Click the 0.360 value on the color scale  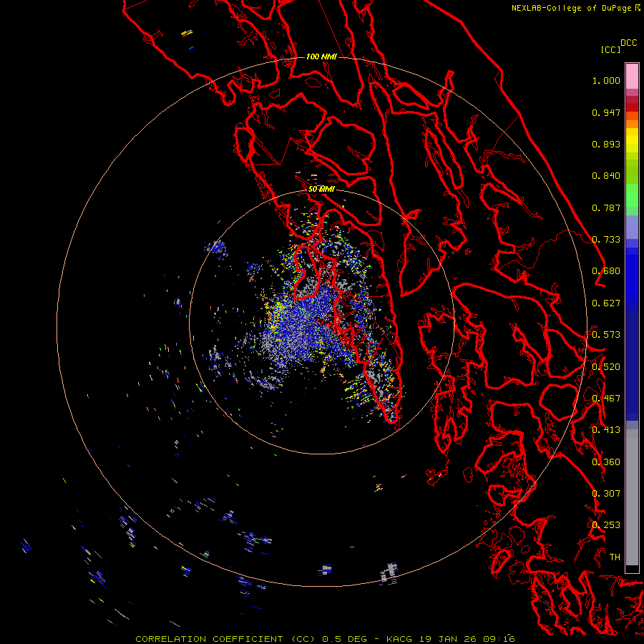[606, 462]
